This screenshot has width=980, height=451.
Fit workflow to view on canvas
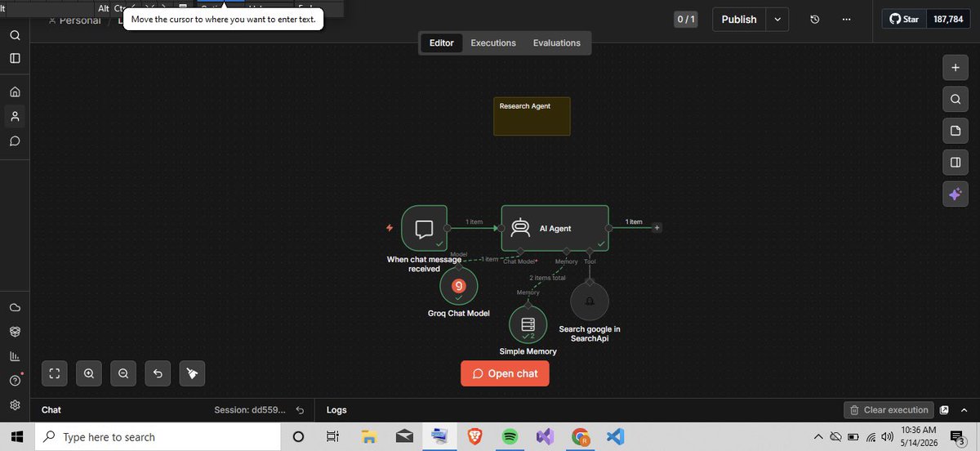pyautogui.click(x=55, y=373)
